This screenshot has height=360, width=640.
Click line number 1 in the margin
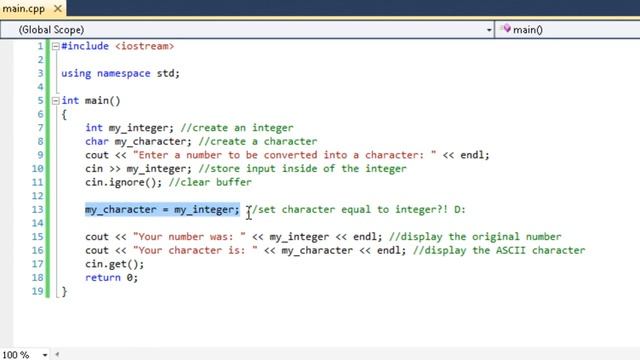click(x=40, y=46)
